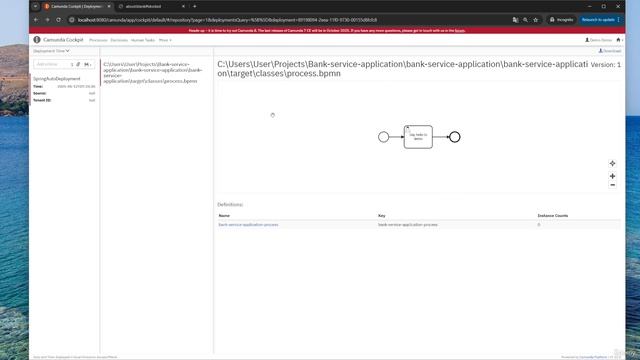
Task: Click the Name column header in Definitions
Action: click(x=224, y=215)
